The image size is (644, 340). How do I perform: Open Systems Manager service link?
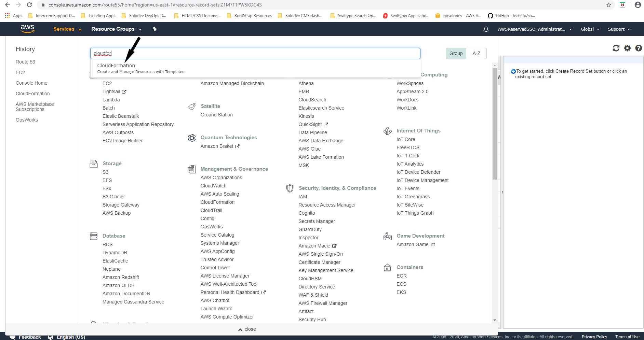point(220,243)
